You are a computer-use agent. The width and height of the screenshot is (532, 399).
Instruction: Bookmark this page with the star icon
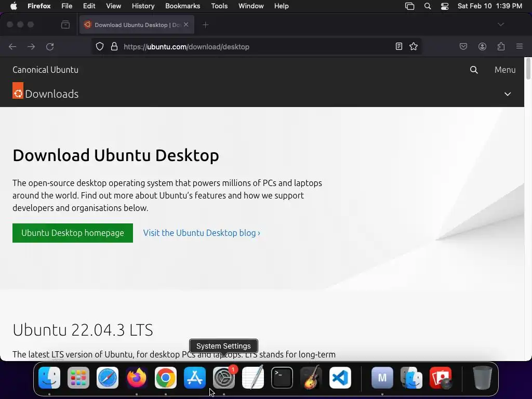pyautogui.click(x=413, y=46)
